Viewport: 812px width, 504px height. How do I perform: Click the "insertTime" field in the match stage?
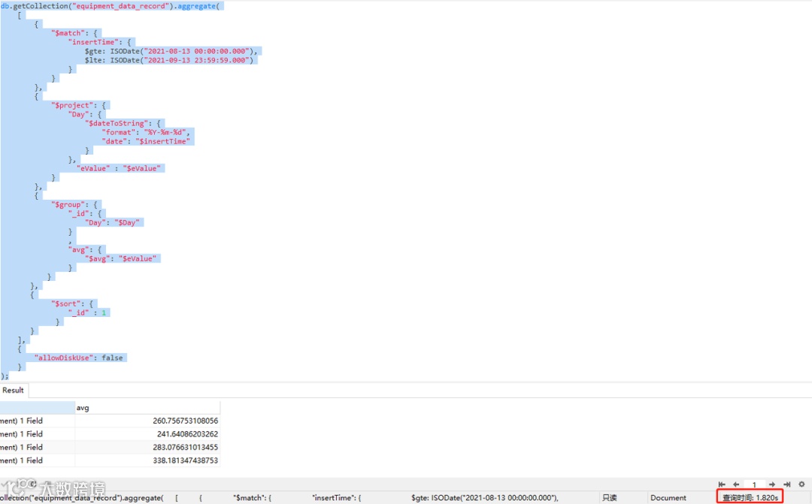(x=94, y=42)
